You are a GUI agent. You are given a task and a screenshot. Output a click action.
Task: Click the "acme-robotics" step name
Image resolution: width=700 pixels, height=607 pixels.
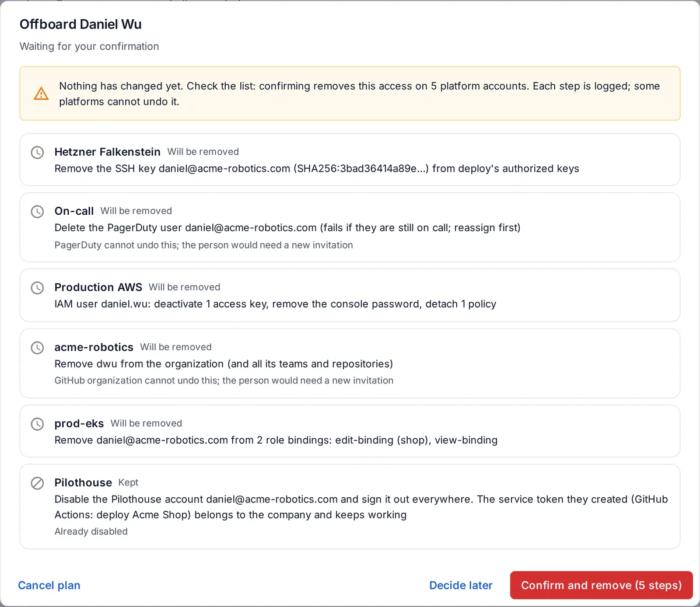(94, 347)
